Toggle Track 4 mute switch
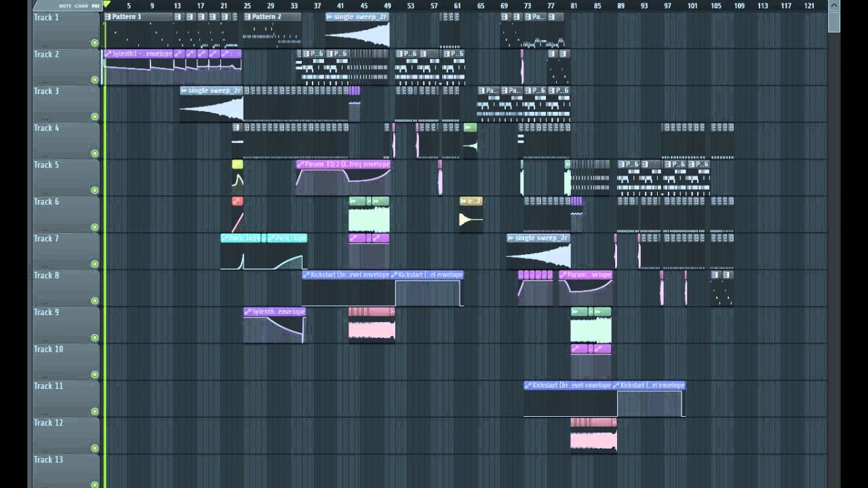Image resolution: width=868 pixels, height=488 pixels. coord(95,153)
